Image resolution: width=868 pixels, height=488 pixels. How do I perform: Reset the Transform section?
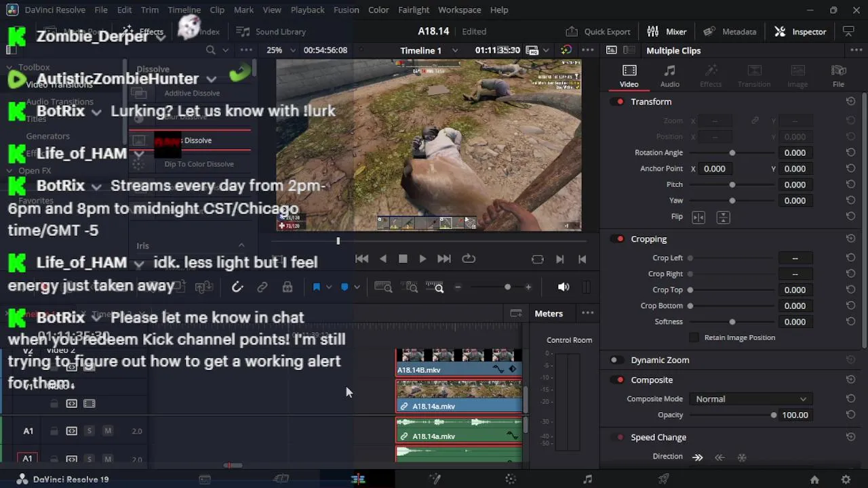pos(850,101)
